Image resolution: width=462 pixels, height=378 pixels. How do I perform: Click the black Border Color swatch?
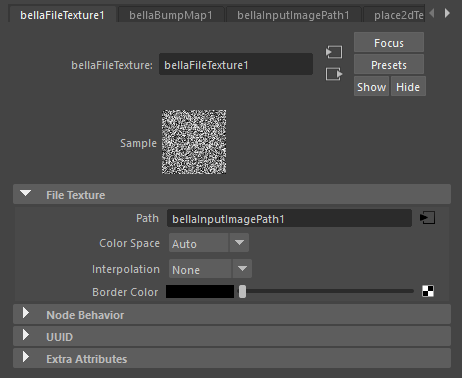coord(200,291)
